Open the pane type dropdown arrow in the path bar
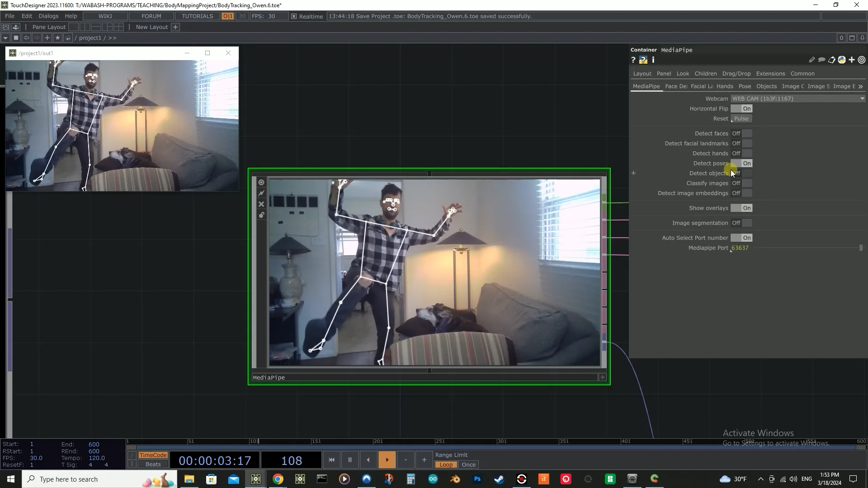 [5, 38]
